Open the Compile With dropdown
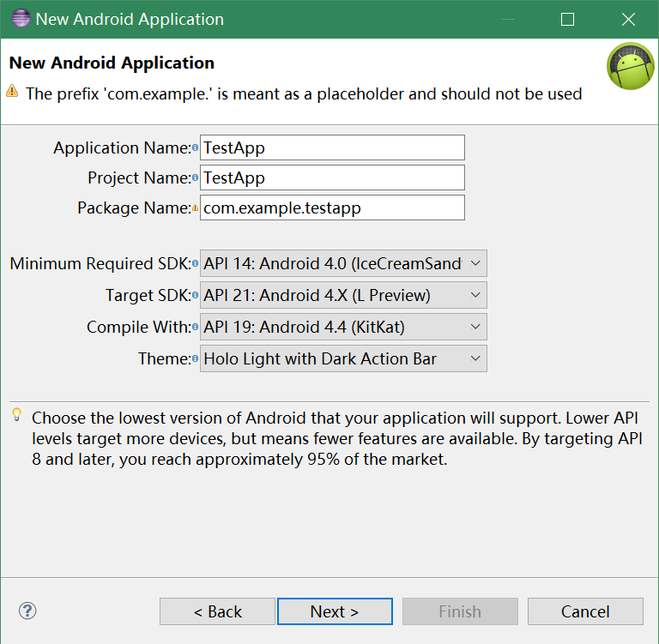The image size is (659, 644). pos(343,327)
